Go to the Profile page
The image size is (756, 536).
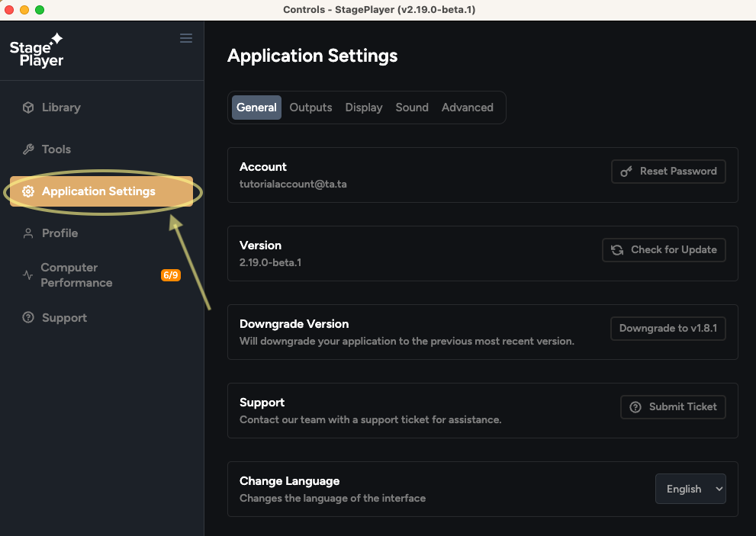tap(101, 233)
